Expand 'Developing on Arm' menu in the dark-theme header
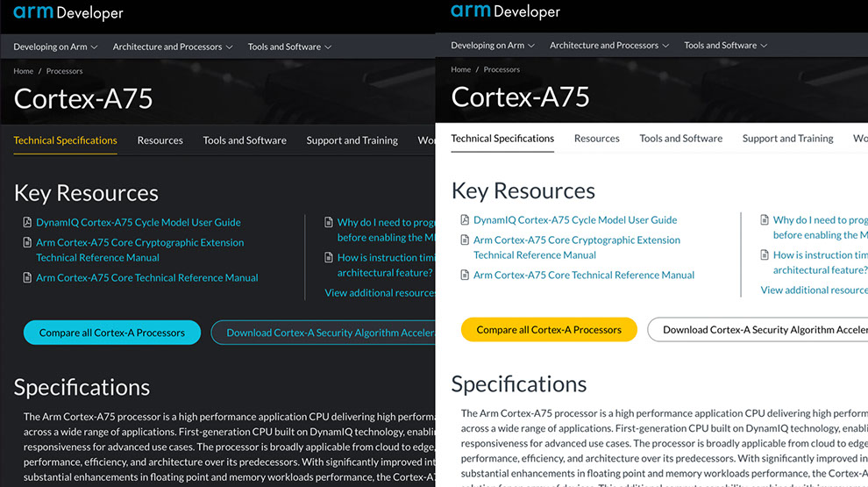Screen dimensions: 868x487 click(55, 47)
